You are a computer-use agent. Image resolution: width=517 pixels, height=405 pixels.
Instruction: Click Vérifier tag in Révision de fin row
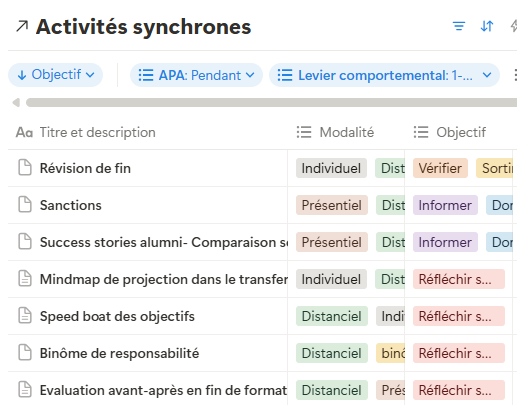click(x=440, y=168)
